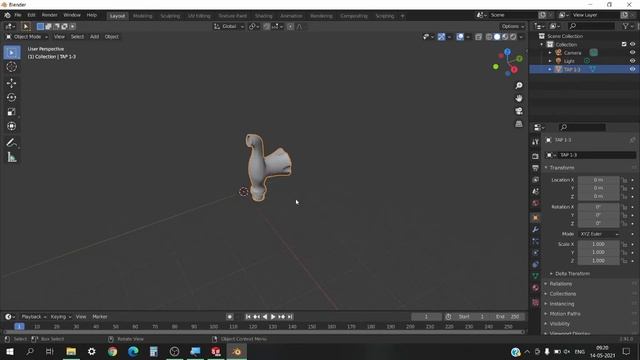The height and width of the screenshot is (360, 640).
Task: Click the Blender logo menu icon
Action: click(7, 15)
